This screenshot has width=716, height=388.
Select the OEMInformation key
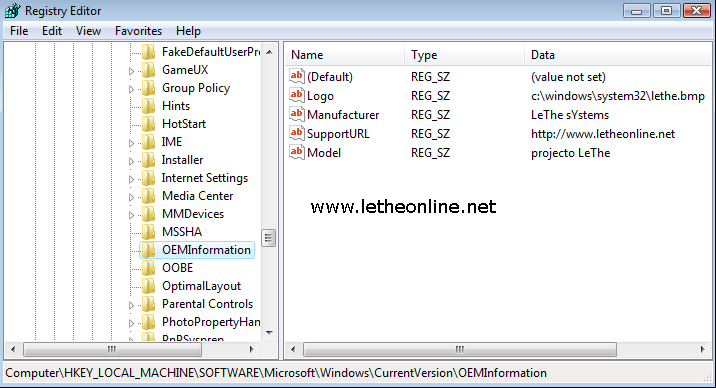click(206, 250)
